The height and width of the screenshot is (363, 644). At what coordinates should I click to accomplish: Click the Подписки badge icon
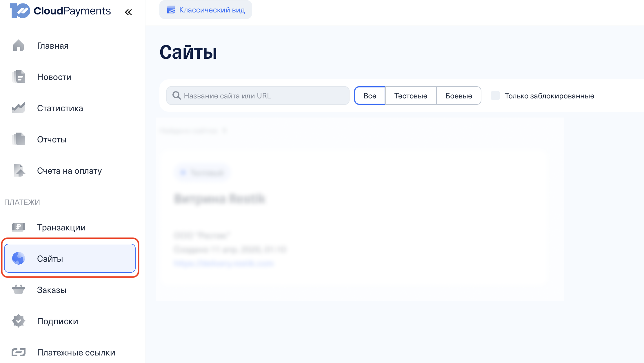coord(19,321)
